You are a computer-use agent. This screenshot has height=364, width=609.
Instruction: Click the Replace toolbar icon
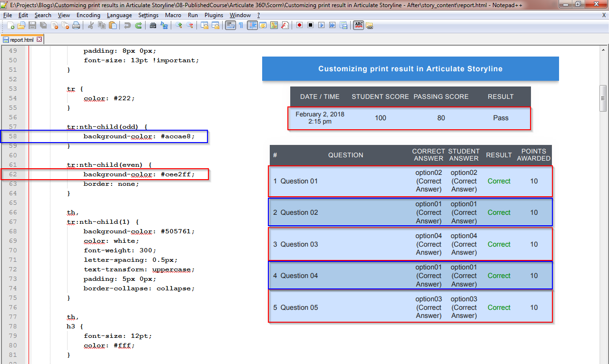click(x=164, y=25)
